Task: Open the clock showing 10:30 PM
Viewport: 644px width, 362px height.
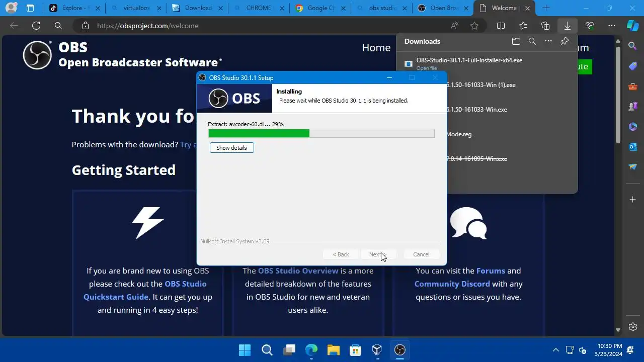Action: click(609, 350)
